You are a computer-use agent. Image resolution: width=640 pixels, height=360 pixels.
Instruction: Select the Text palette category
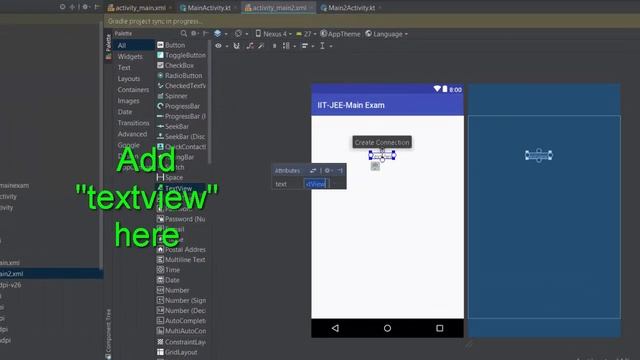pos(124,67)
